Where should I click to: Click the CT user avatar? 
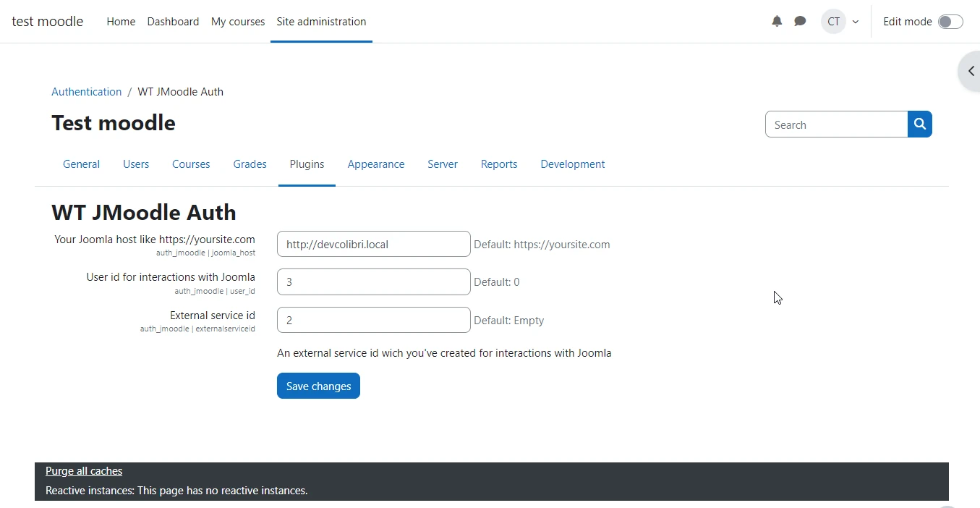tap(833, 22)
